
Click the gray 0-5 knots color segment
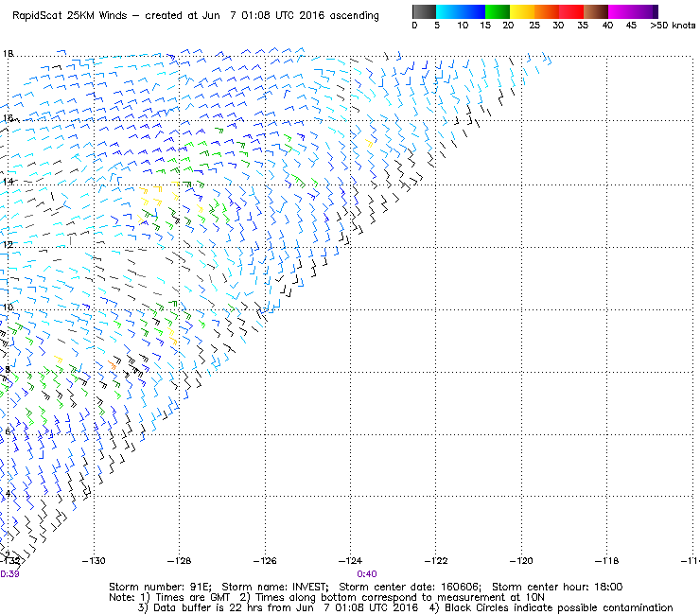[x=424, y=11]
